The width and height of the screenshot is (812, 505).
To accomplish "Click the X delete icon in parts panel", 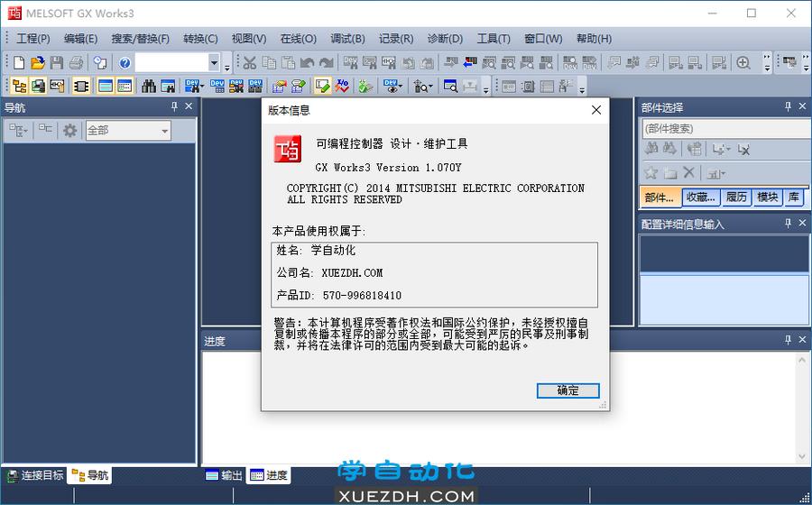I will (x=688, y=173).
